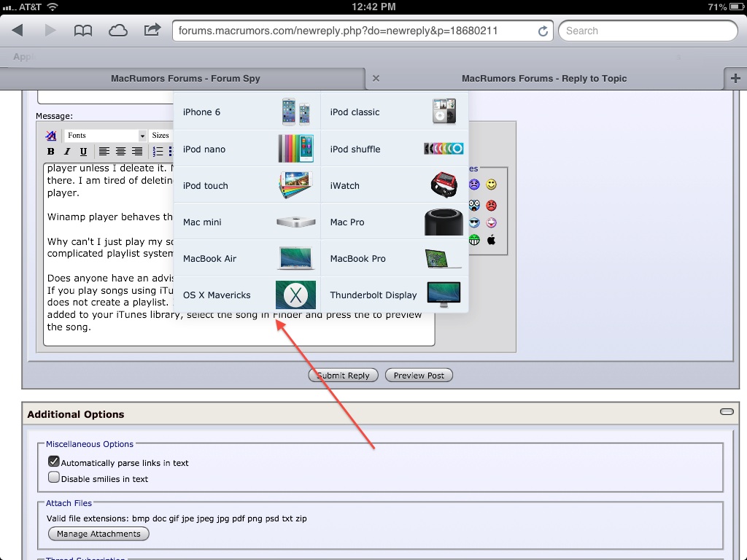Viewport: 747px width, 560px height.
Task: Open the bookmarks book icon
Action: tap(83, 31)
